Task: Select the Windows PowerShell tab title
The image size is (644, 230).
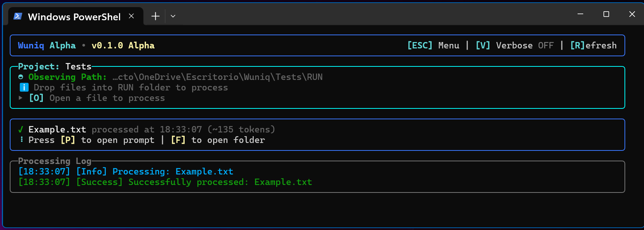Action: tap(74, 17)
